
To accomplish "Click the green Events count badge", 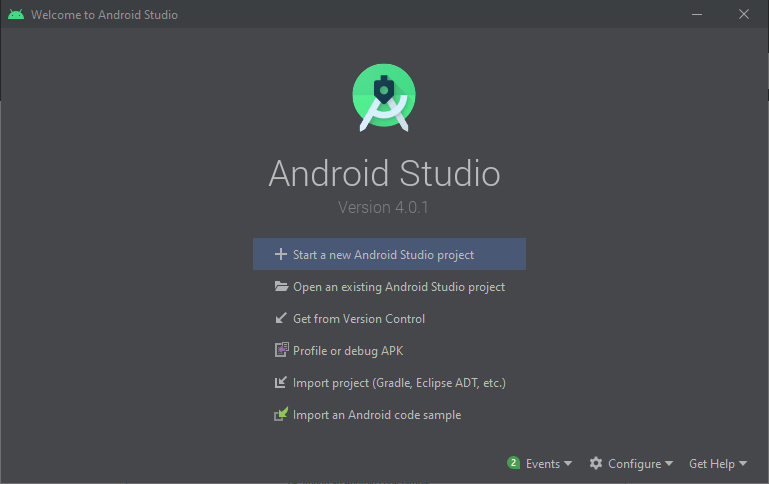I will click(x=513, y=462).
